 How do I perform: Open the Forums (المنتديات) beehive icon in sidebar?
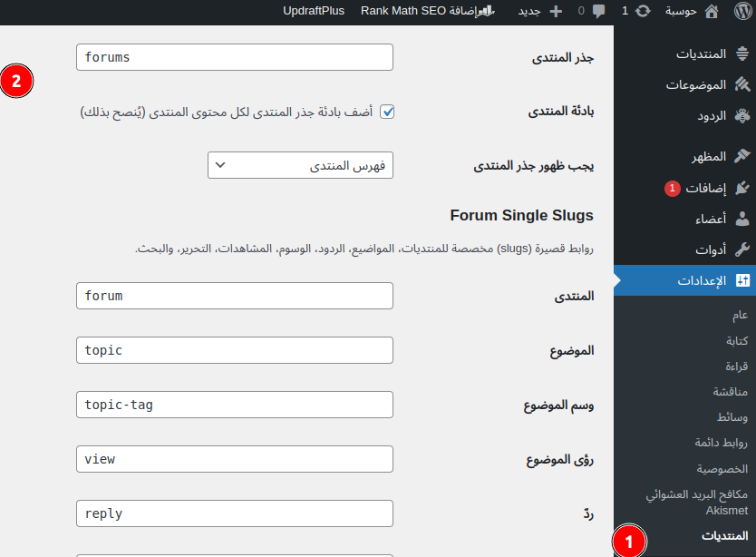[741, 54]
